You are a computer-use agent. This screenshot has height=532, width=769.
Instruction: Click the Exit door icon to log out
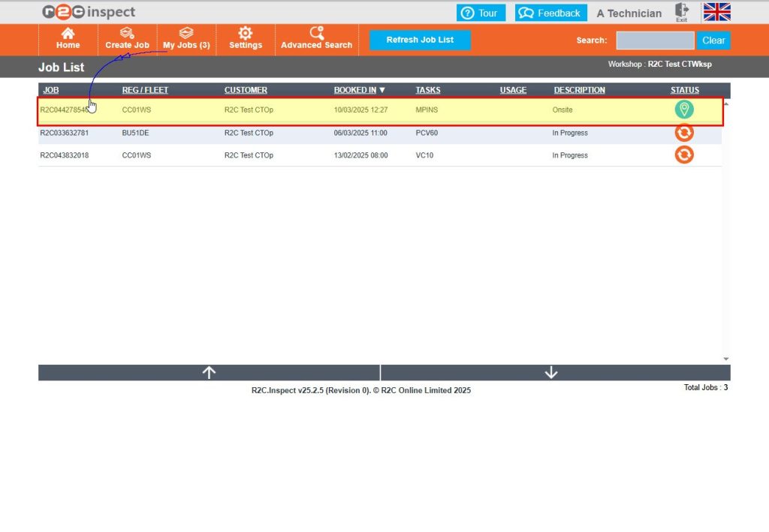tap(681, 12)
